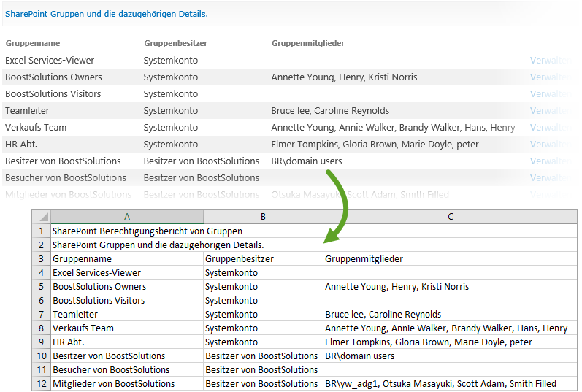Select cell A3 'Gruppenname' in spreadsheet
582x392 pixels.
[127, 258]
